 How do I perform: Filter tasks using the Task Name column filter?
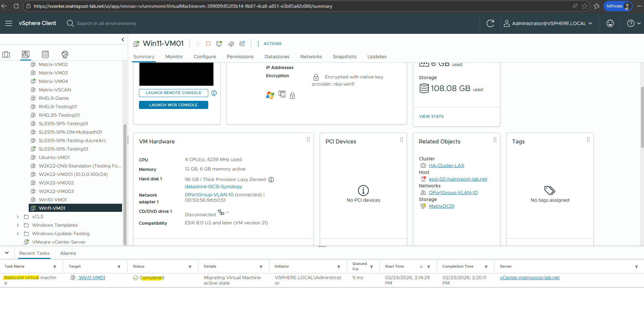coord(55,267)
